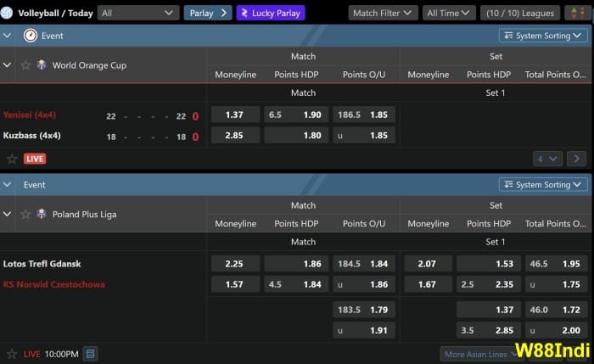The height and width of the screenshot is (364, 594).
Task: Click the live timer icon next to Event
Action: tap(31, 36)
